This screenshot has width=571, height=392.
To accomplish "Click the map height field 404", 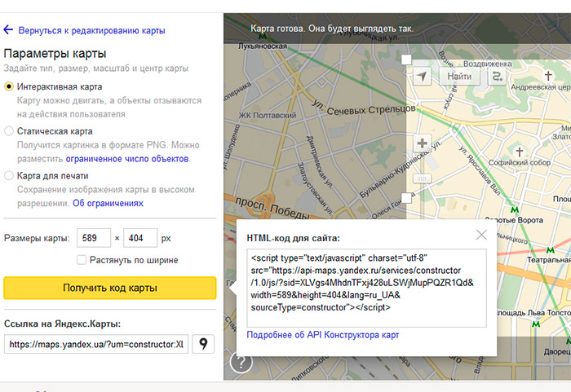I will click(140, 238).
